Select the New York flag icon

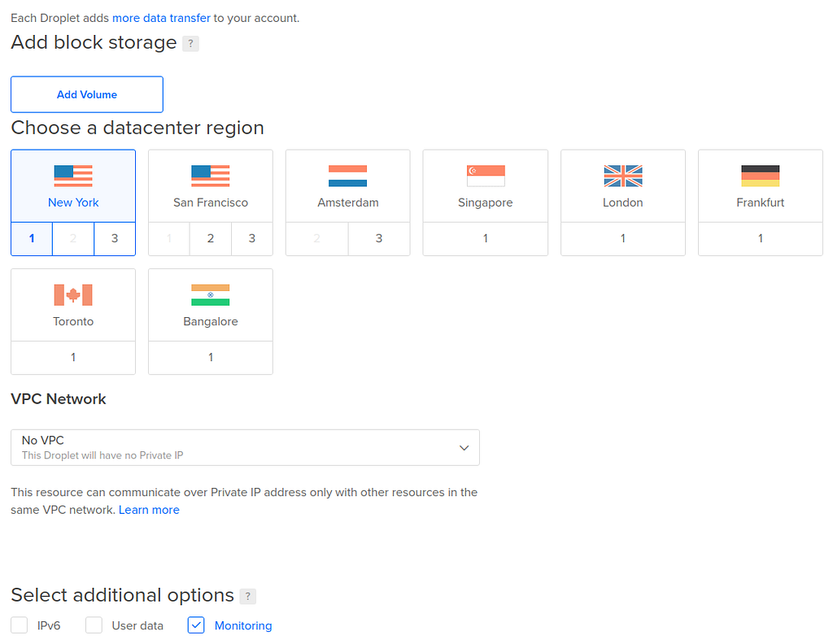coord(73,176)
